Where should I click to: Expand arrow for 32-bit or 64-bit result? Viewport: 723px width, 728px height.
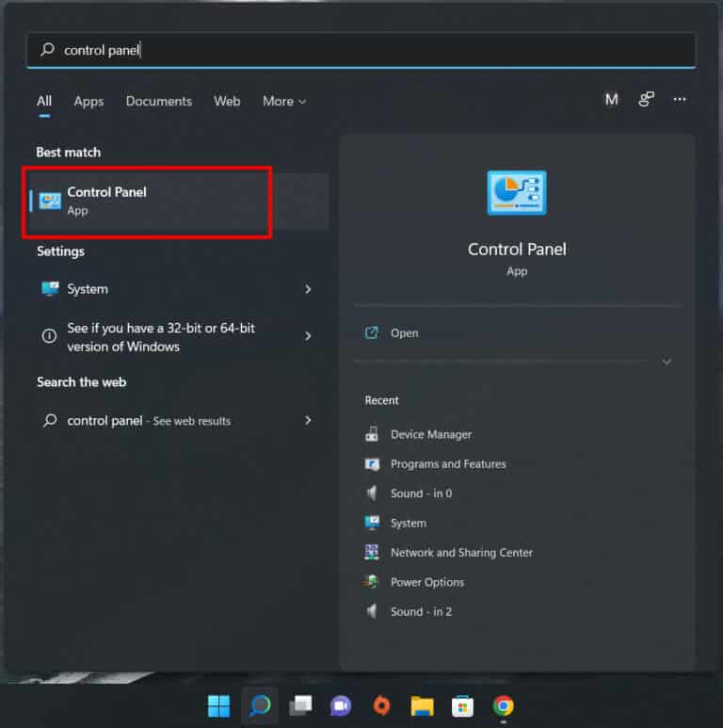pyautogui.click(x=308, y=336)
